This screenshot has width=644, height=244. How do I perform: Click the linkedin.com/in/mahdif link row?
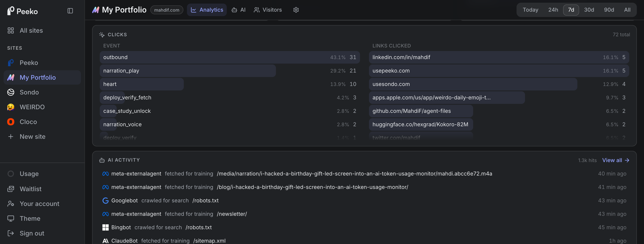[499, 57]
